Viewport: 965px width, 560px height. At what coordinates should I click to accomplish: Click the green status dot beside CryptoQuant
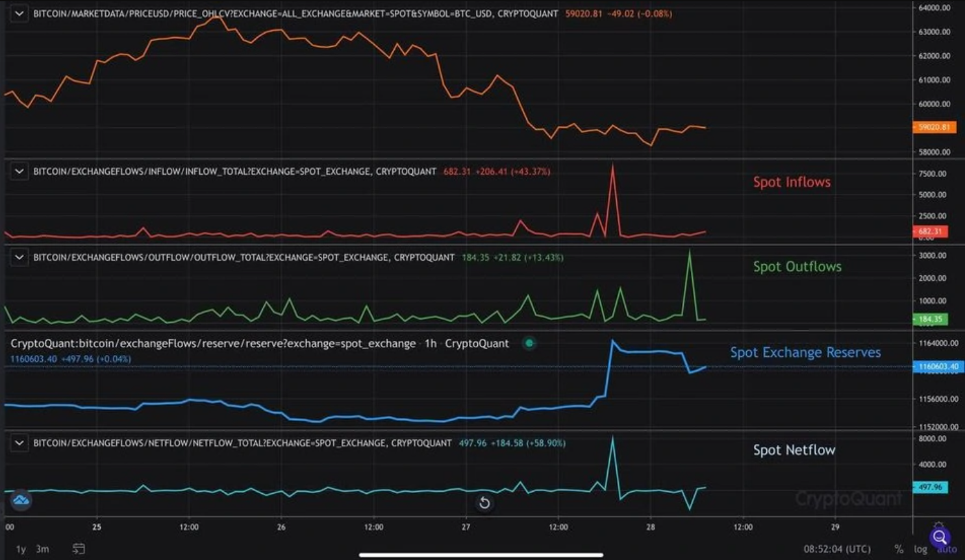[529, 343]
